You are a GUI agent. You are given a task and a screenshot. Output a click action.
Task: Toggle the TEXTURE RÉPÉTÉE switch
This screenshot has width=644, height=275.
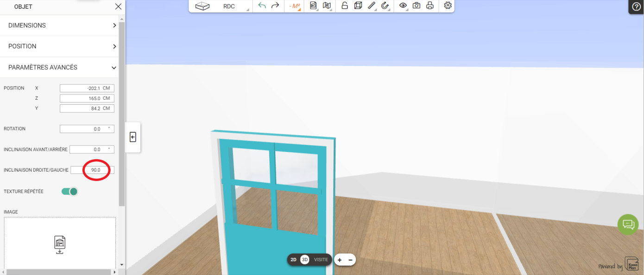click(69, 192)
